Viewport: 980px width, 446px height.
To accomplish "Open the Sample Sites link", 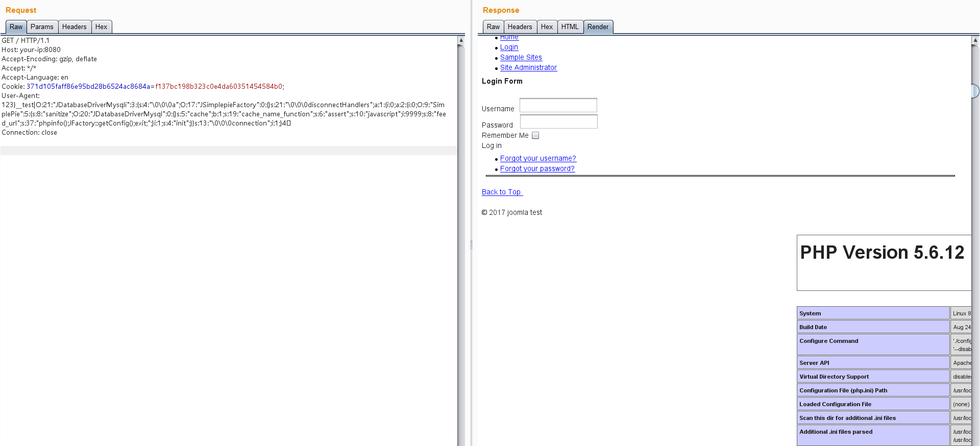I will click(521, 58).
